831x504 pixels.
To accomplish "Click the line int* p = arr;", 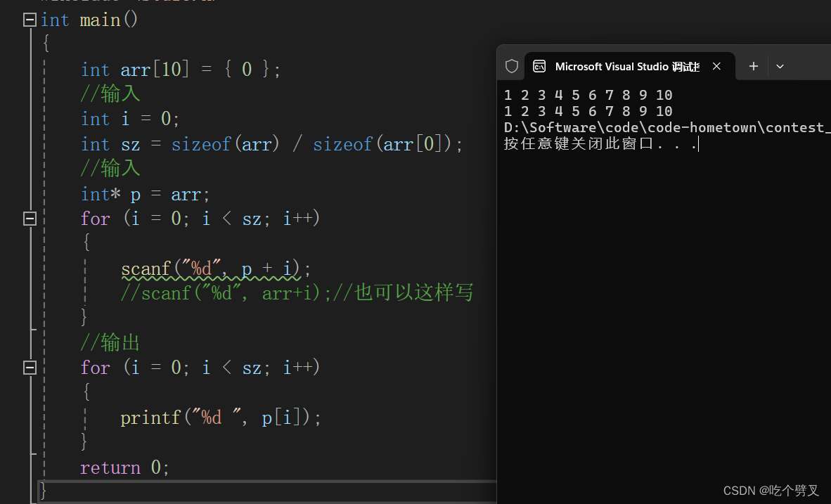I will pyautogui.click(x=146, y=194).
